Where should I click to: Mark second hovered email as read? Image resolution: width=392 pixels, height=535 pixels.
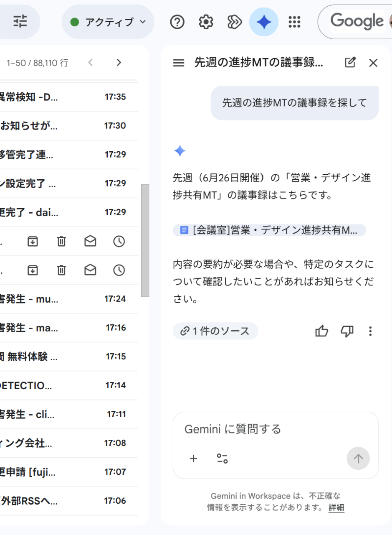90,270
